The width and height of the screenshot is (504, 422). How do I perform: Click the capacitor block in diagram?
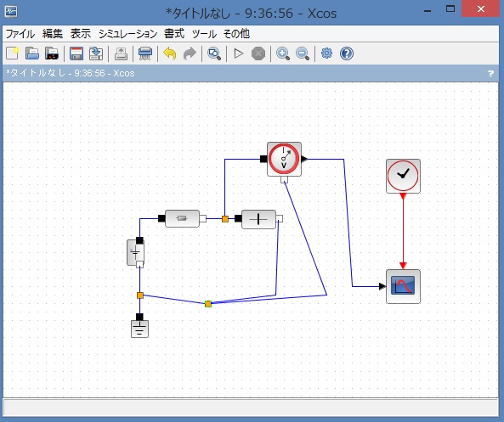tap(258, 219)
